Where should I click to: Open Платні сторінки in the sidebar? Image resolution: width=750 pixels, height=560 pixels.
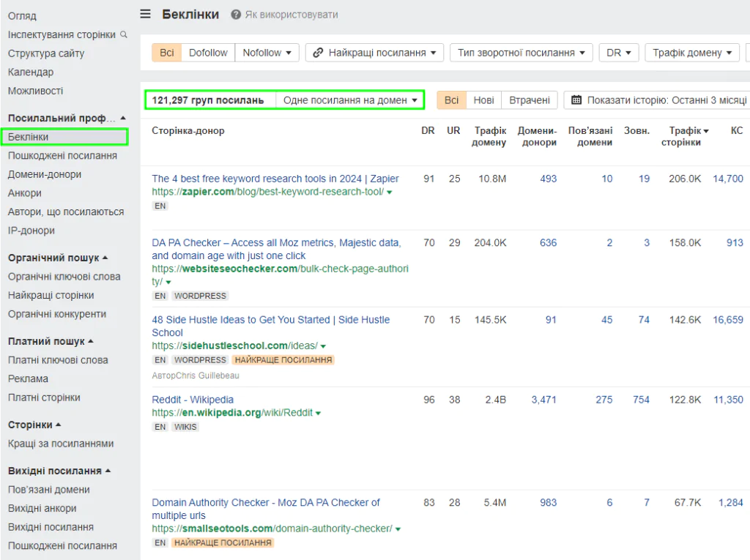tap(44, 397)
